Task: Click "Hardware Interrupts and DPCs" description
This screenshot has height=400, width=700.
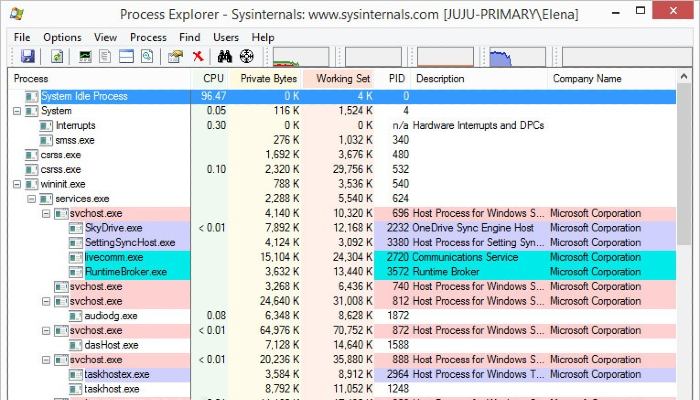Action: click(478, 125)
